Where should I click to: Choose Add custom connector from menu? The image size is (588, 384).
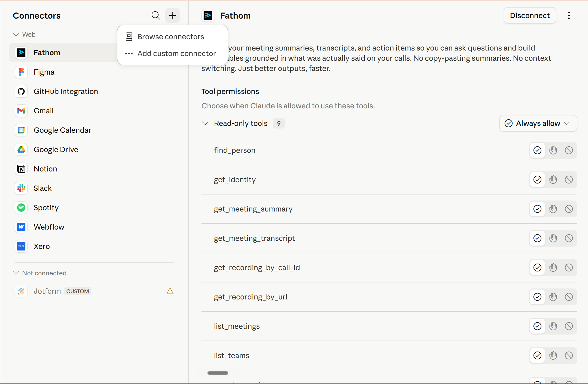[172, 53]
